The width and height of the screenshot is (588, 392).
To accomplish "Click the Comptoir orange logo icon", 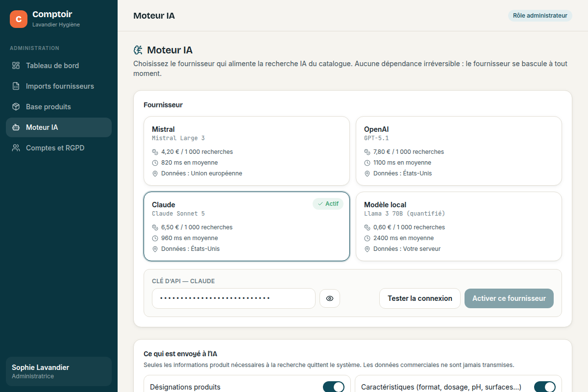I will click(19, 19).
